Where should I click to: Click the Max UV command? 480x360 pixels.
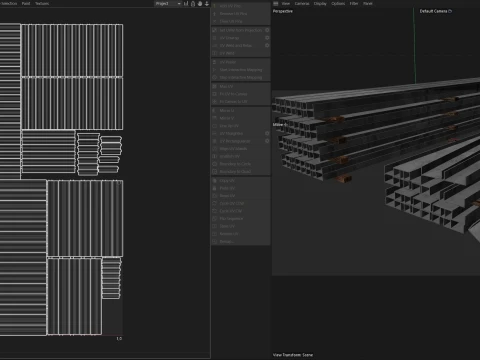pyautogui.click(x=240, y=87)
